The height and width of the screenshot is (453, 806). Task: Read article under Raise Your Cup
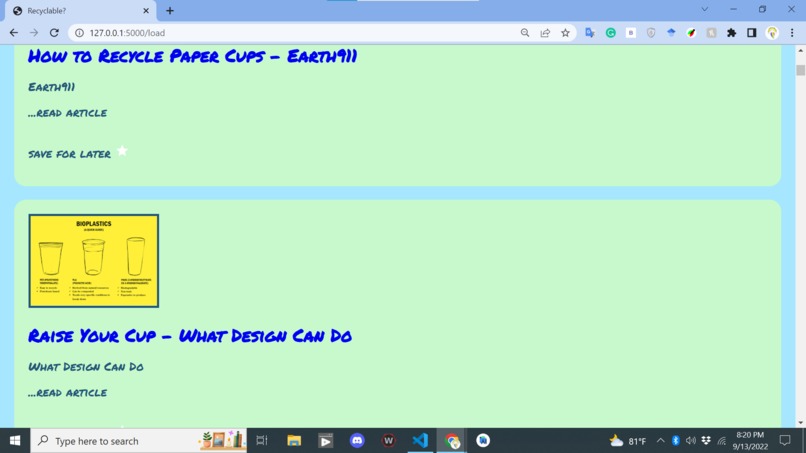(x=68, y=393)
